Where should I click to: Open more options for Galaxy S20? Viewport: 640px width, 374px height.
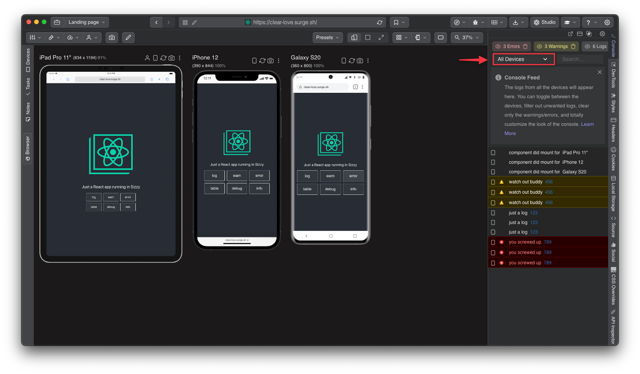(x=368, y=60)
